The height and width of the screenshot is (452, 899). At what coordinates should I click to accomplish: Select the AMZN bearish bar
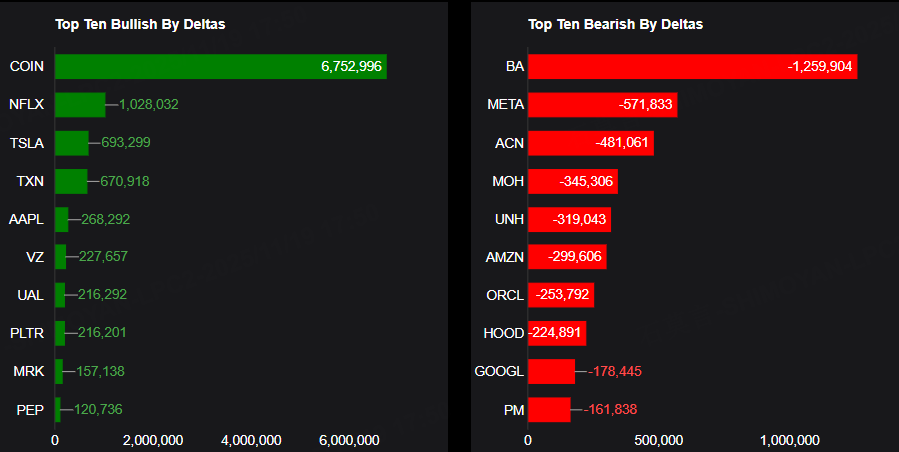(x=567, y=257)
